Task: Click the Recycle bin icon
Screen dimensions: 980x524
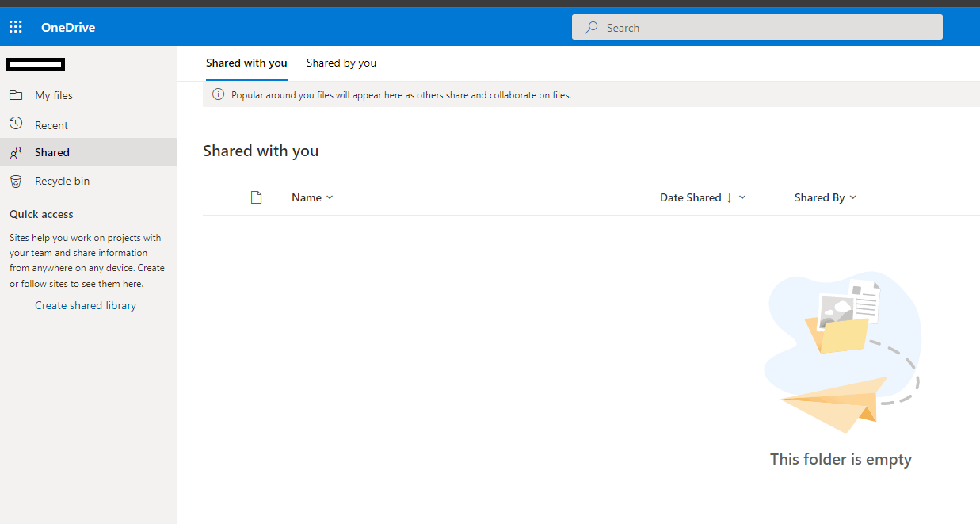Action: (16, 181)
